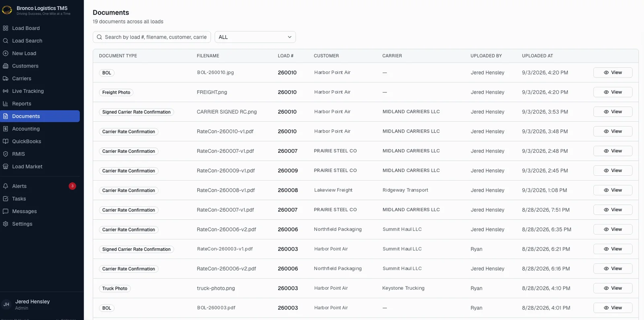The height and width of the screenshot is (320, 644).
Task: View RateCon-260010-v1.pdf document
Action: [x=613, y=131]
